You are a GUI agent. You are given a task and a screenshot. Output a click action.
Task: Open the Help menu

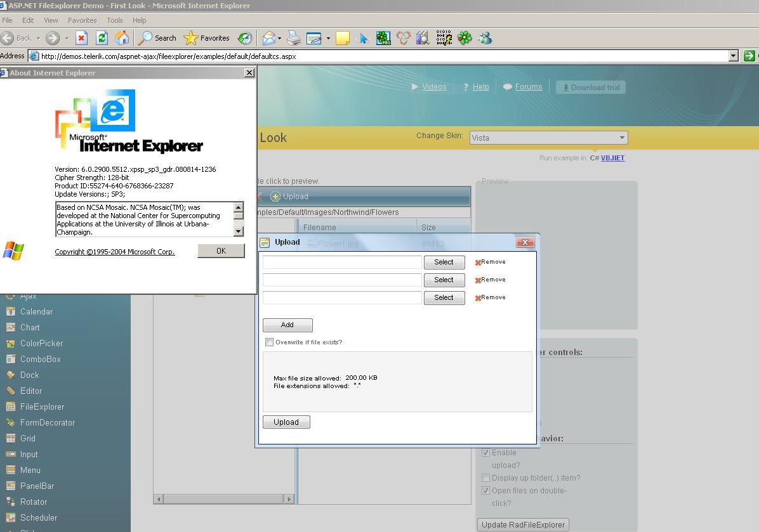(x=140, y=20)
